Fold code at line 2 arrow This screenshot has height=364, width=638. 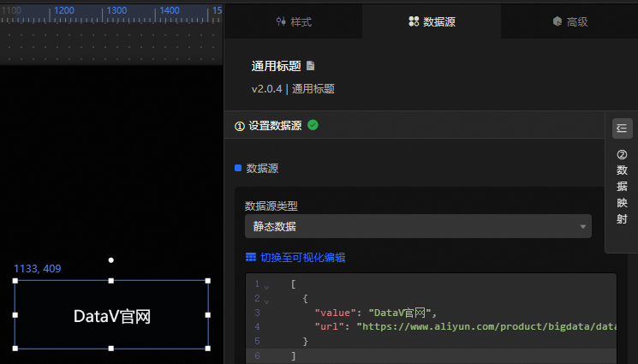(x=266, y=302)
